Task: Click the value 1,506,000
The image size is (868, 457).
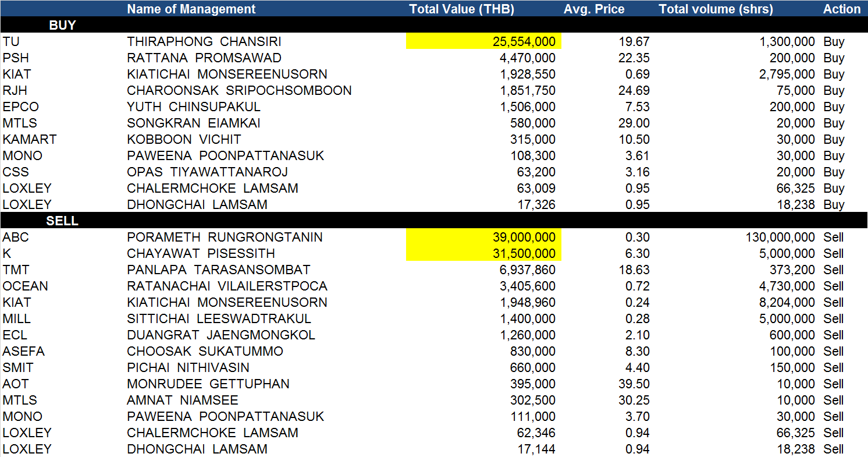Action: (527, 107)
